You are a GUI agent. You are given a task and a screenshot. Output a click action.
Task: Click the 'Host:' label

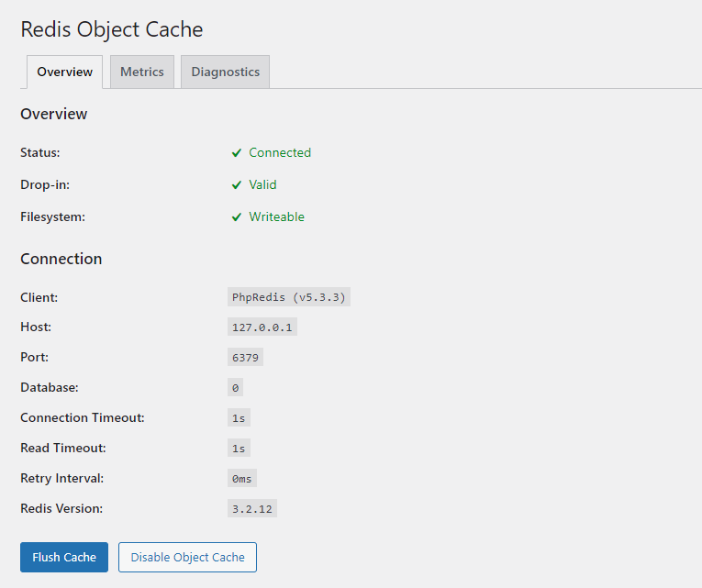36,327
